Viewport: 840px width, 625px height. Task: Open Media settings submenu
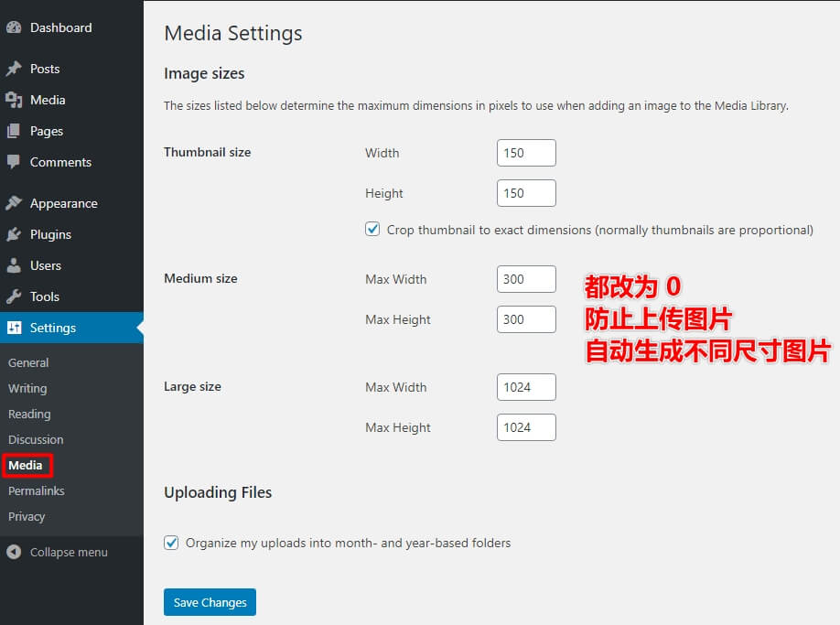(27, 466)
